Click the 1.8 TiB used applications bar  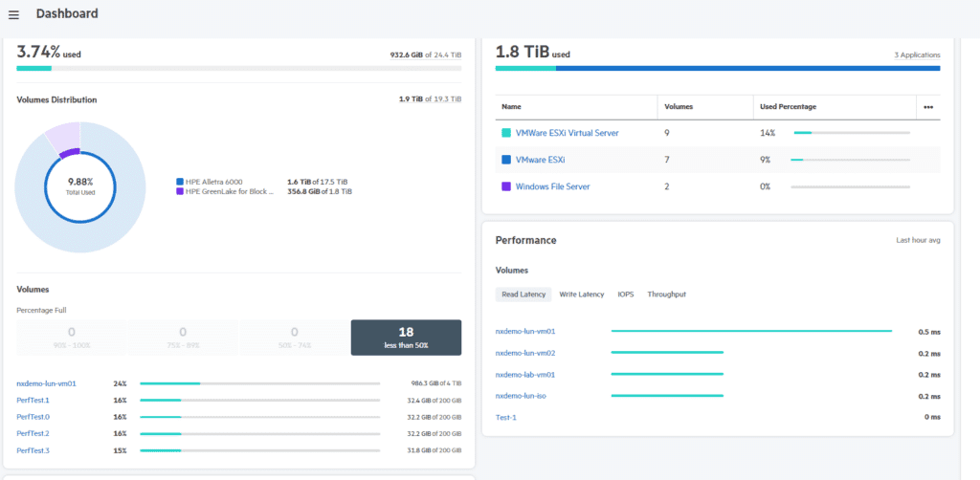coord(718,68)
